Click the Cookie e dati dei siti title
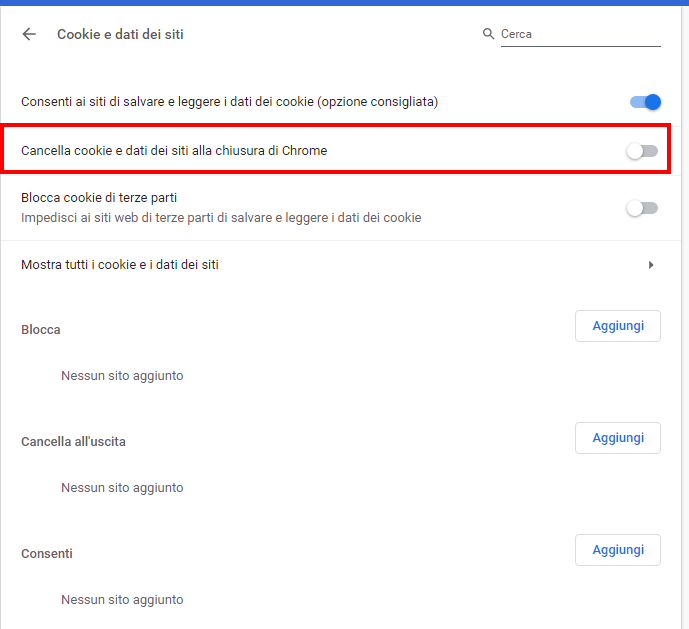This screenshot has width=689, height=629. [120, 34]
